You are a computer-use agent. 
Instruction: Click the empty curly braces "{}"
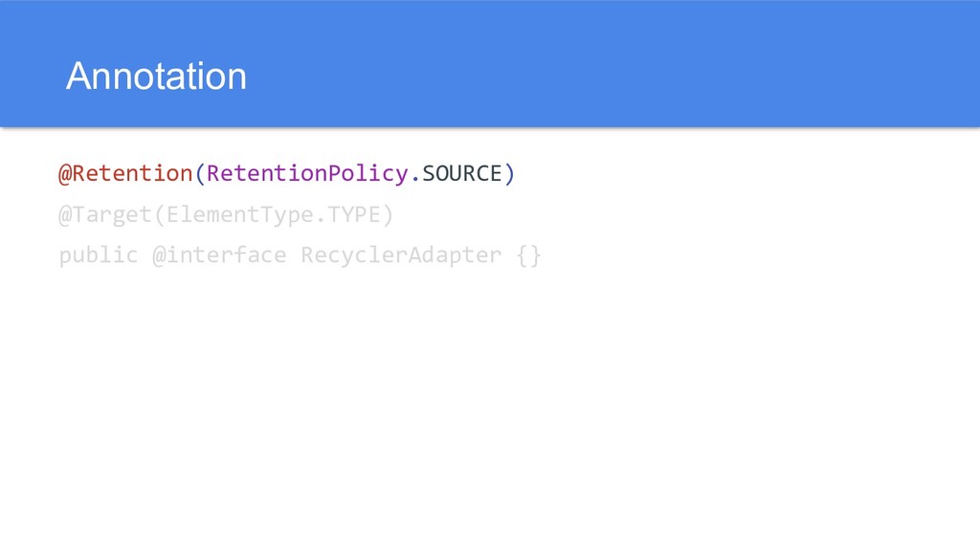529,256
